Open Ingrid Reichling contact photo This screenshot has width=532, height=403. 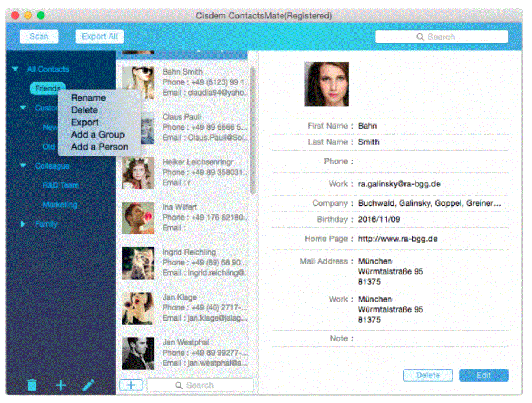[138, 263]
